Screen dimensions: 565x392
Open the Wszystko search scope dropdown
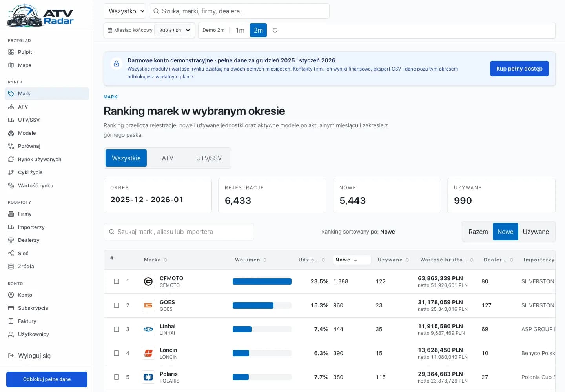pos(125,11)
